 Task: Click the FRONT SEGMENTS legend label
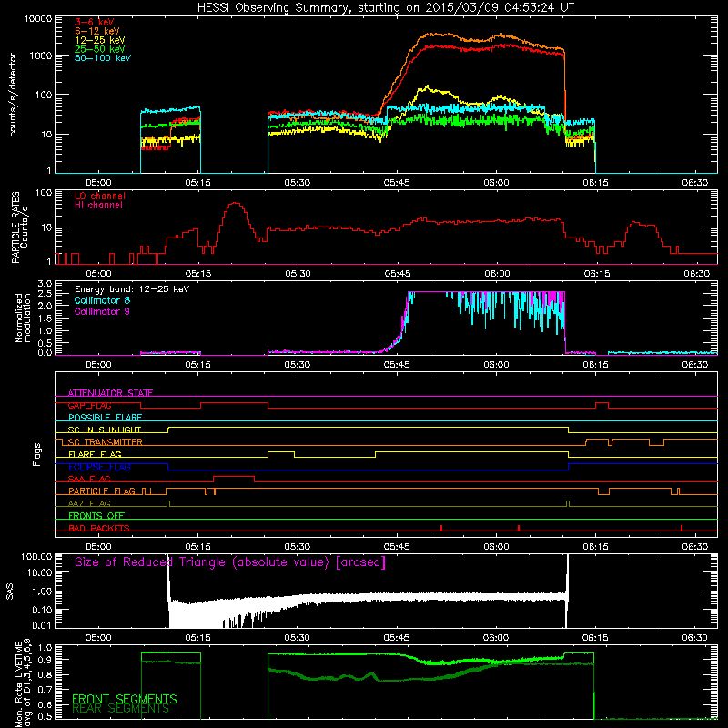tap(125, 699)
